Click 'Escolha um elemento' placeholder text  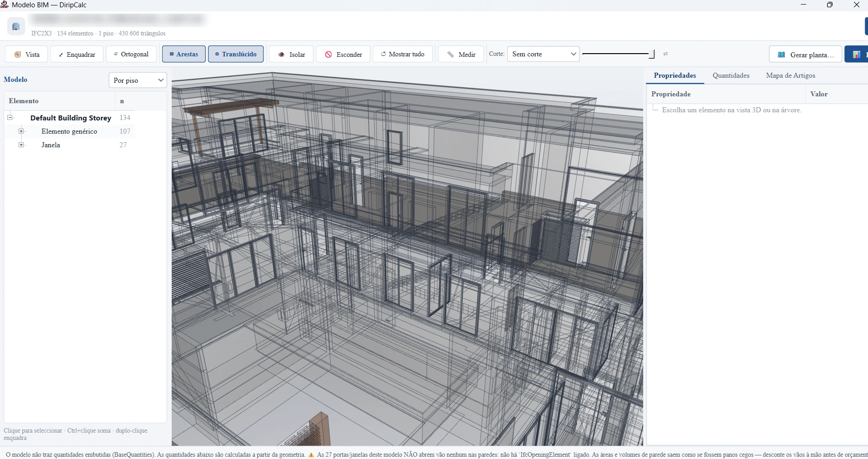pos(731,110)
